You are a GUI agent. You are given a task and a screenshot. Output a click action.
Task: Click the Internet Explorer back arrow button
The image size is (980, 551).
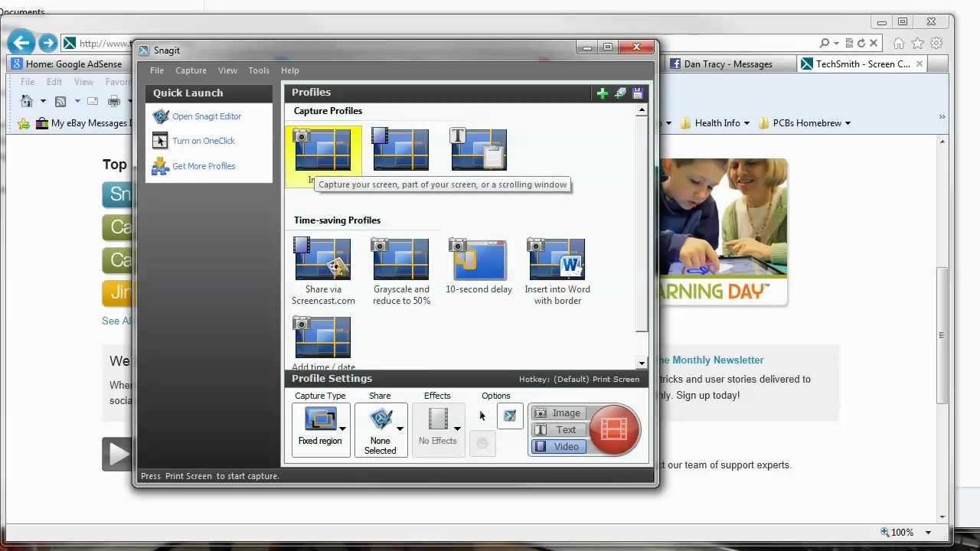tap(21, 43)
